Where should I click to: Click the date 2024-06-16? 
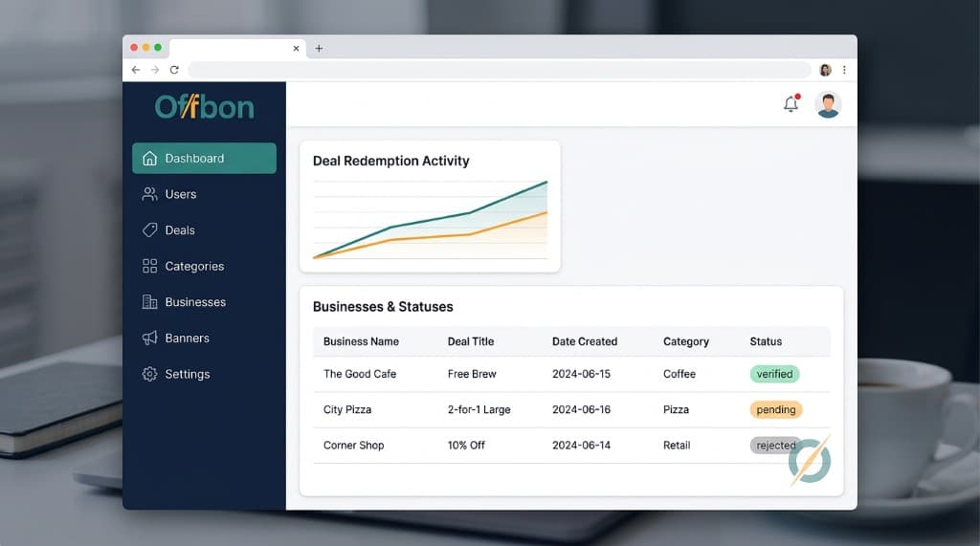tap(581, 409)
